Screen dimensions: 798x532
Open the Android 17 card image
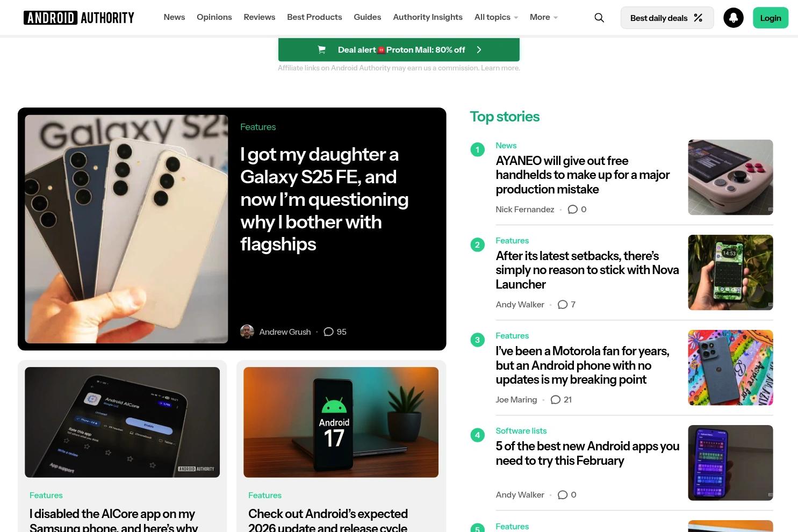click(x=341, y=422)
